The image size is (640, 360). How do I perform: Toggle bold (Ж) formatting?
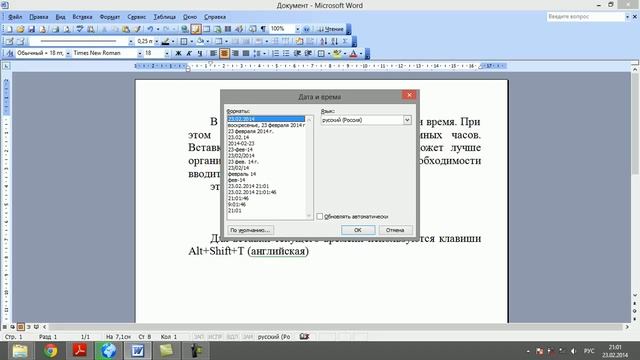[178, 53]
